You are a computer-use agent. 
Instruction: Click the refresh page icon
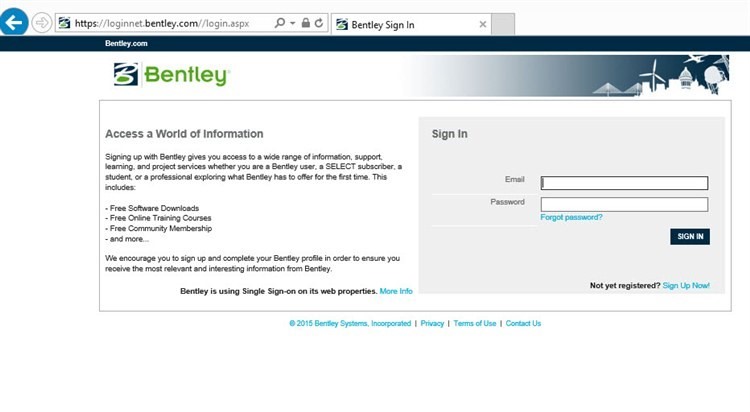click(319, 23)
